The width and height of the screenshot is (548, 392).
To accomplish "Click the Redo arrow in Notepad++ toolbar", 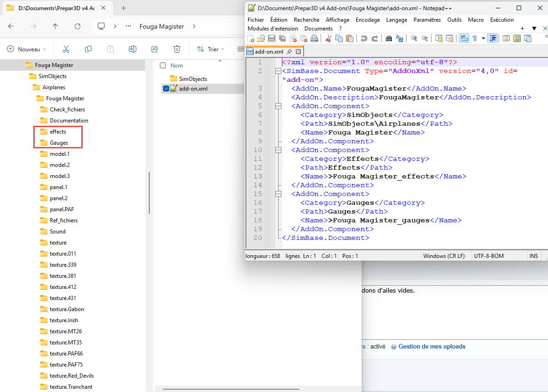I will tap(375, 38).
